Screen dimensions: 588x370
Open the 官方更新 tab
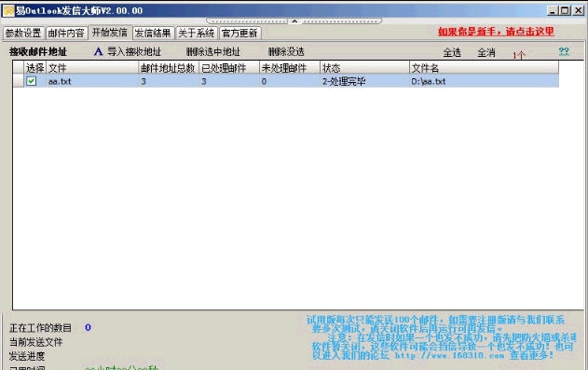click(239, 33)
